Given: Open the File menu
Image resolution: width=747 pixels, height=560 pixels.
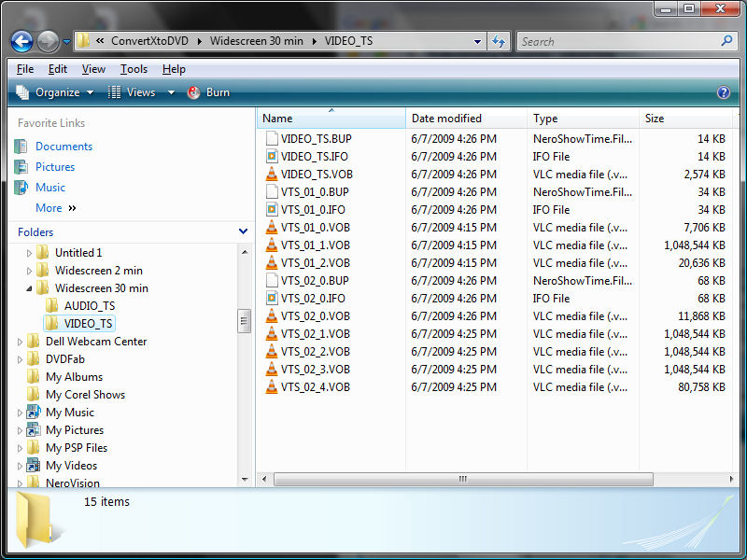Looking at the screenshot, I should tap(25, 69).
